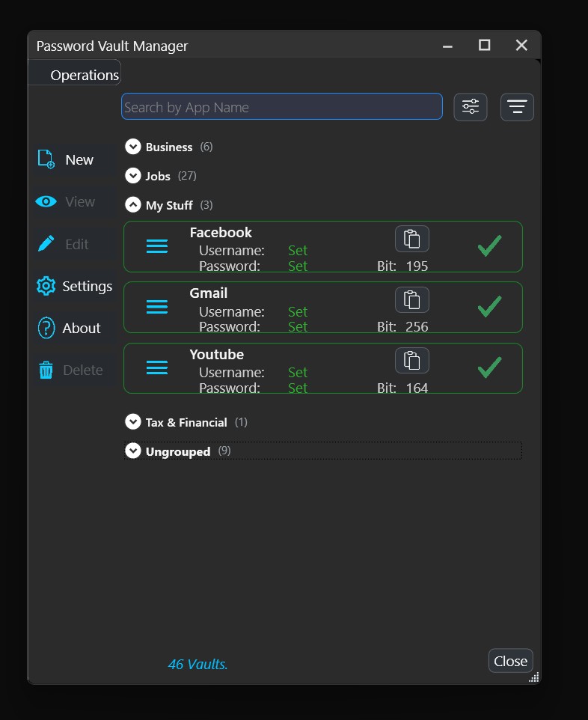Click Facebook's Username Set value
This screenshot has width=588, height=720.
(x=298, y=251)
